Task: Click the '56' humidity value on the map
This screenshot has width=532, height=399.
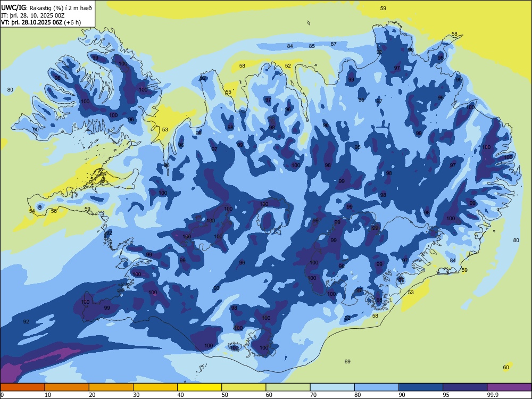Action: point(54,211)
